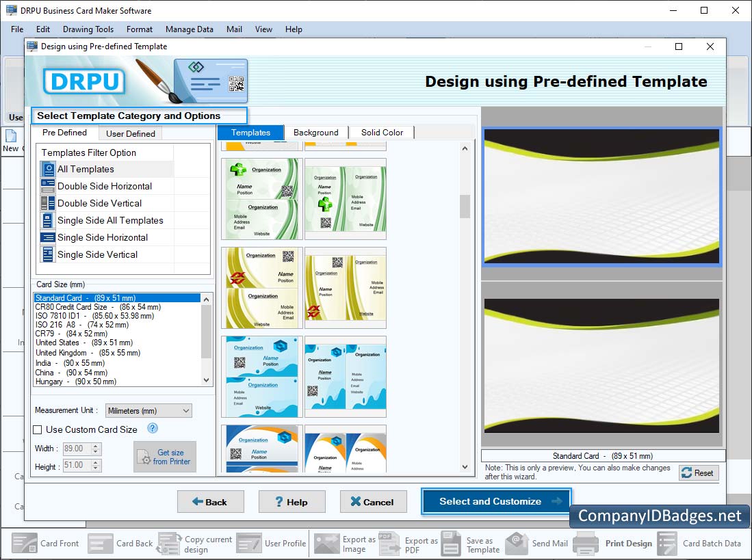Click the Height input field

pyautogui.click(x=77, y=465)
